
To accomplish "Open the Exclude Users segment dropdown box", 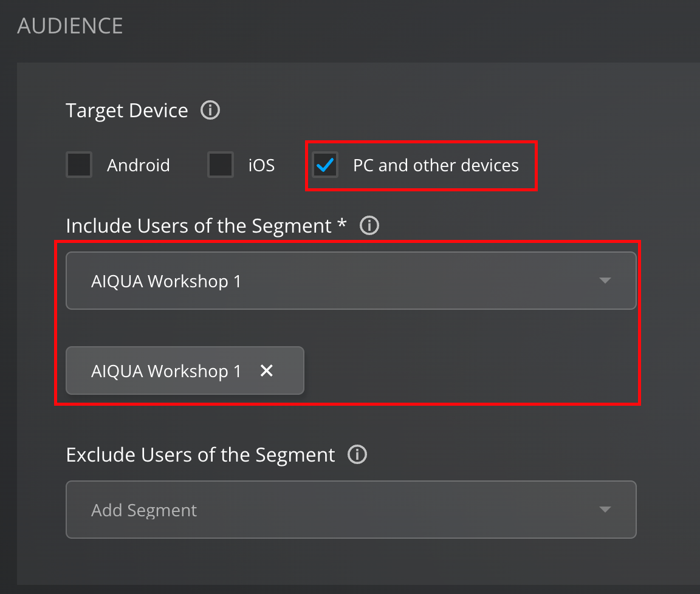I will [340, 510].
